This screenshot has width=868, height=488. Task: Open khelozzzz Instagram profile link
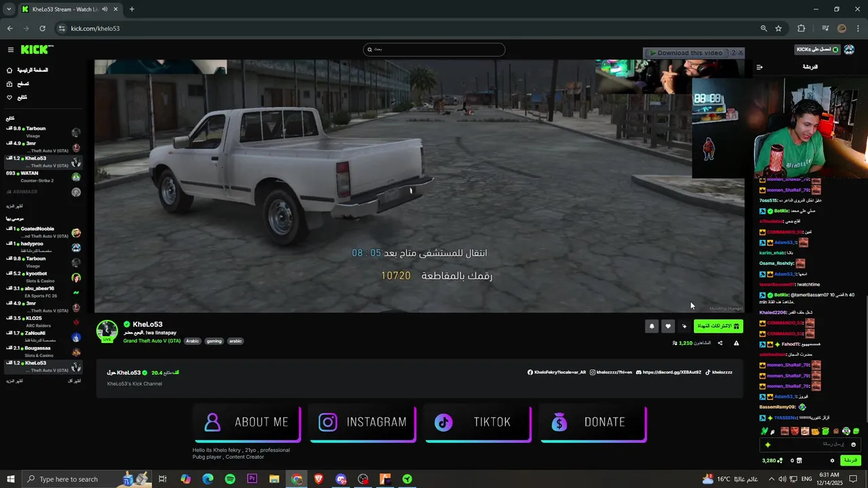tap(611, 372)
